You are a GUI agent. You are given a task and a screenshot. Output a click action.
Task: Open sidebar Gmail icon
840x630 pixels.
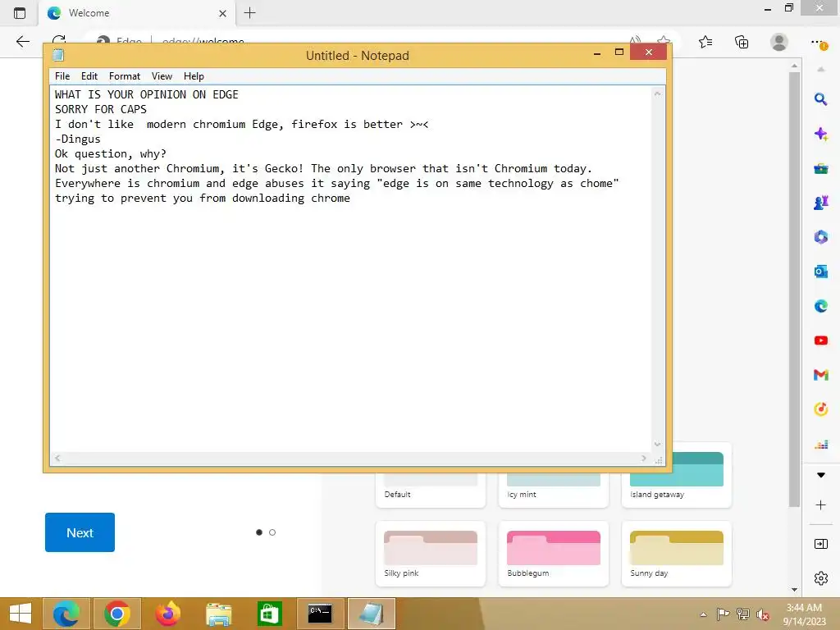[820, 375]
